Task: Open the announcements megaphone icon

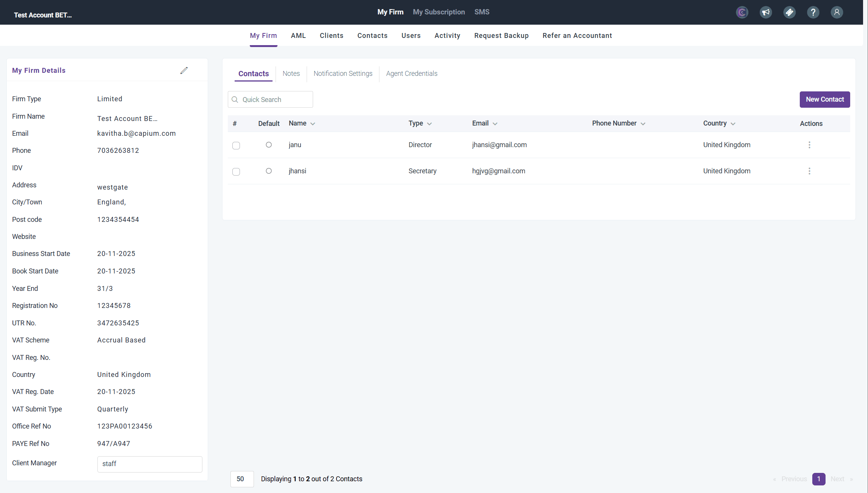Action: coord(766,13)
